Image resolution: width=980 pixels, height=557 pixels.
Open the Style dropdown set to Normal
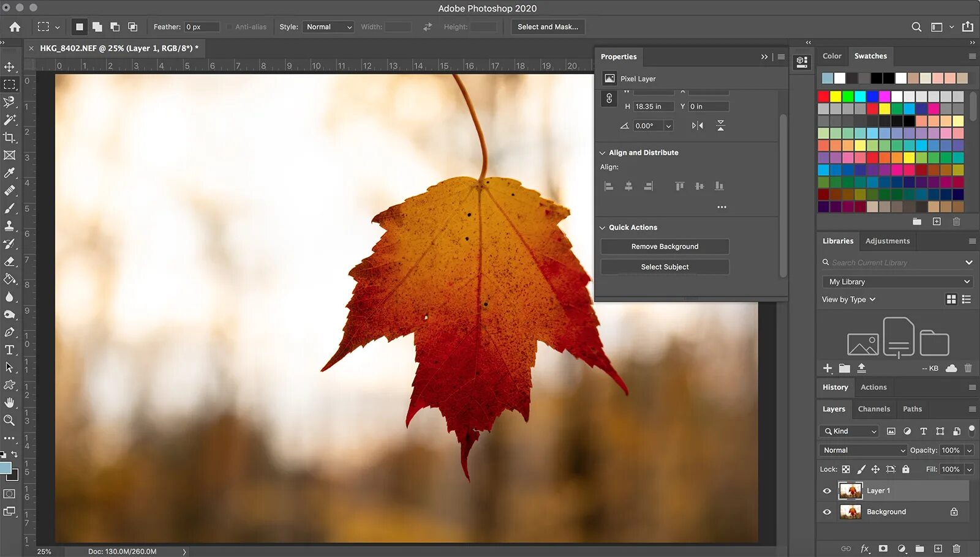click(x=328, y=27)
